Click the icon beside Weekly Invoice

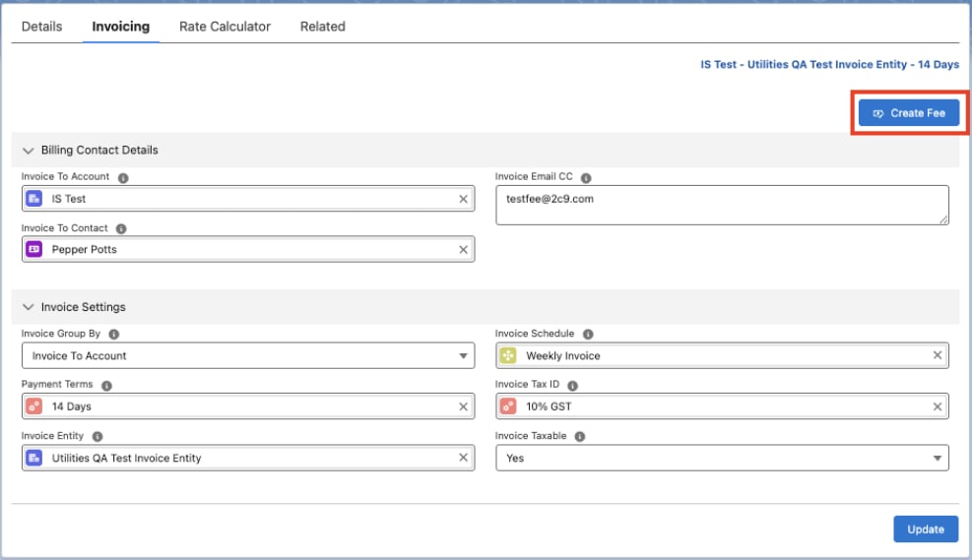508,355
